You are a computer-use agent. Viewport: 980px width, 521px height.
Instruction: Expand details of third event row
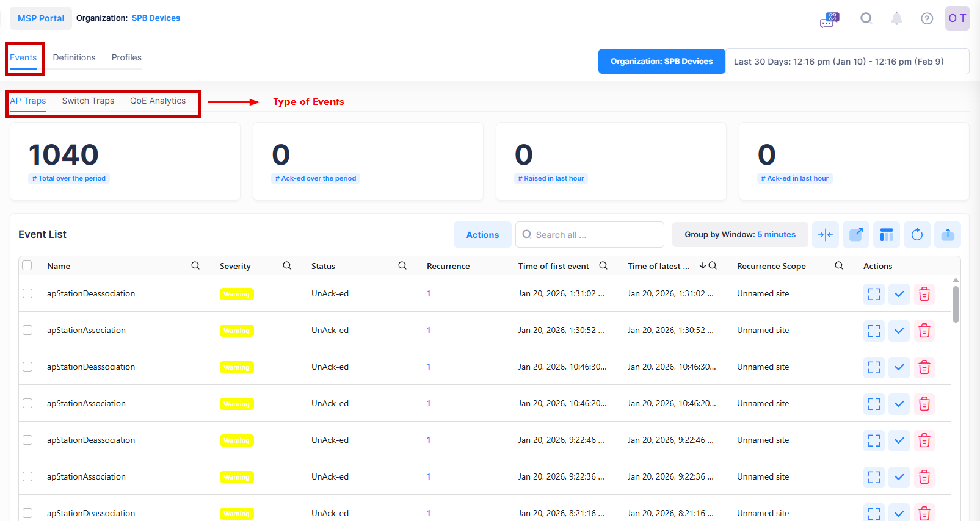(874, 367)
